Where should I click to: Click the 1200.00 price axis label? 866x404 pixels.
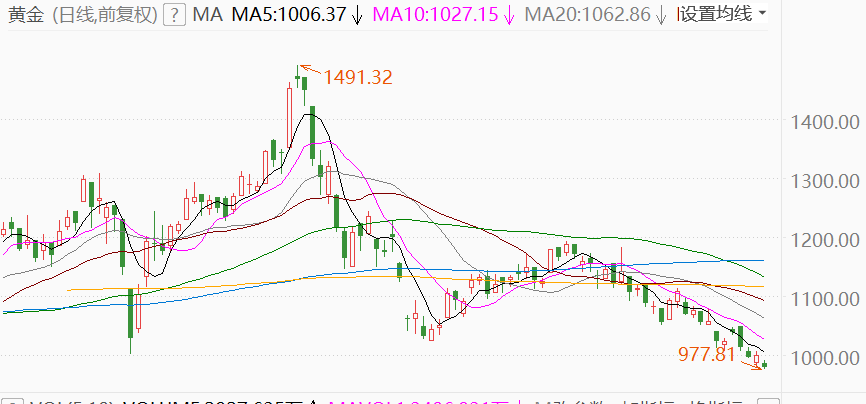825,240
